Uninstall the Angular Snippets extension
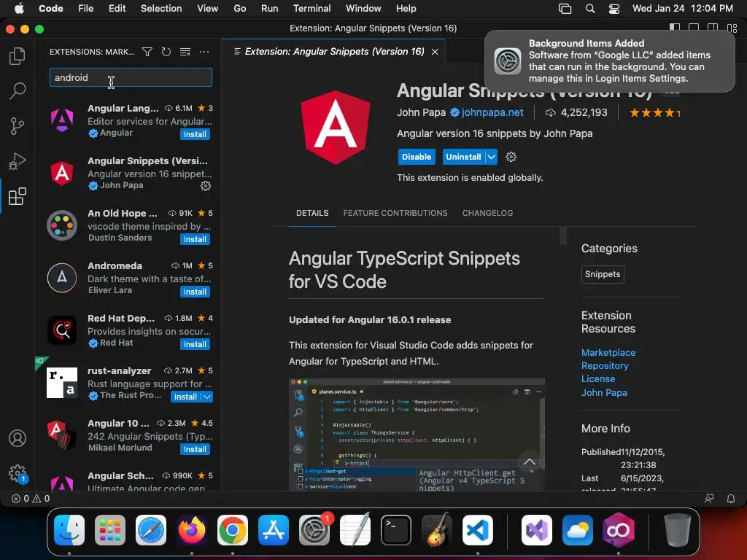747x560 pixels. pos(463,157)
